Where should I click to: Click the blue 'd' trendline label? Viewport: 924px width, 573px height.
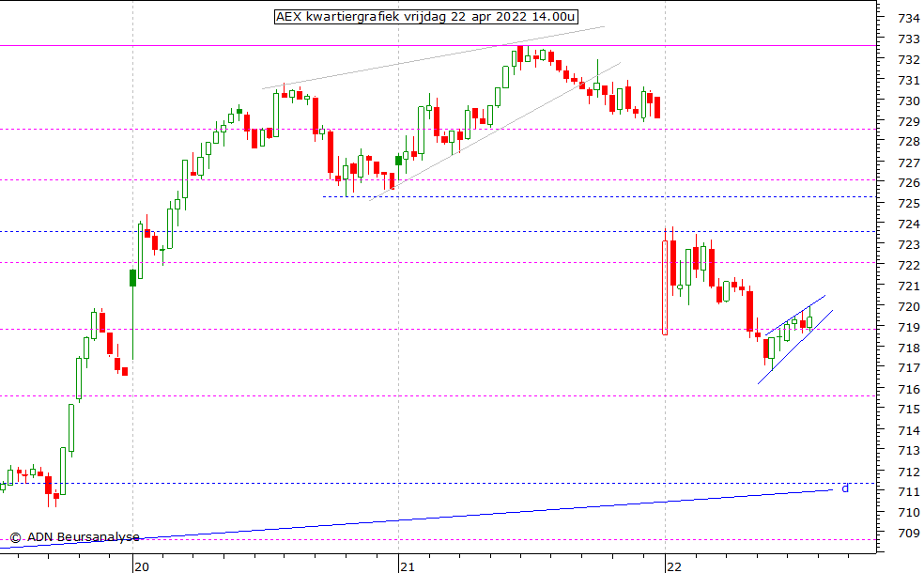click(844, 488)
